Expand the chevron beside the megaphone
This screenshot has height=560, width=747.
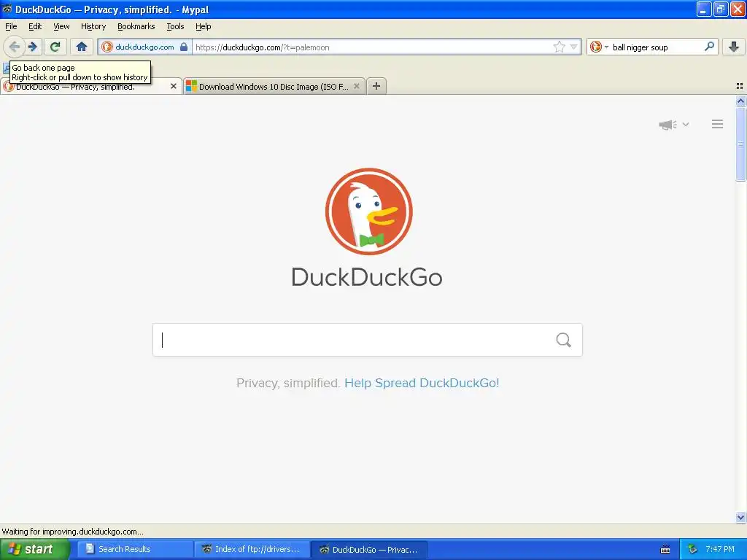click(686, 124)
